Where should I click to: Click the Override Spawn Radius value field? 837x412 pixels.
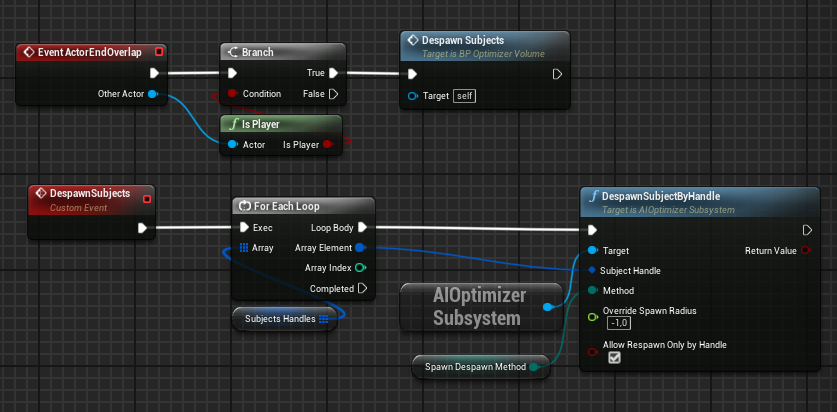click(x=617, y=323)
